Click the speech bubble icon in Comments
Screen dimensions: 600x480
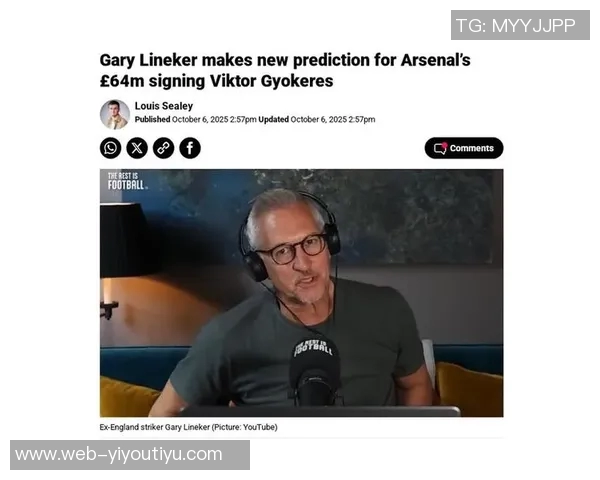(x=440, y=148)
